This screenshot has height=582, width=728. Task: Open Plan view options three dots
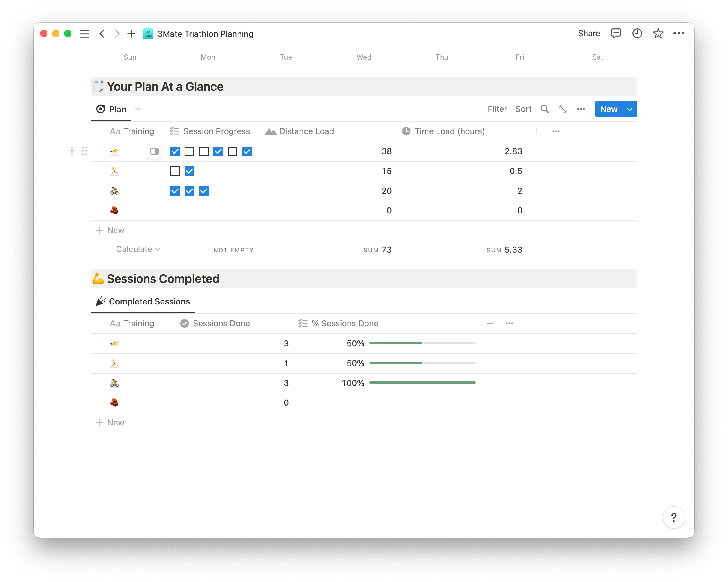581,109
